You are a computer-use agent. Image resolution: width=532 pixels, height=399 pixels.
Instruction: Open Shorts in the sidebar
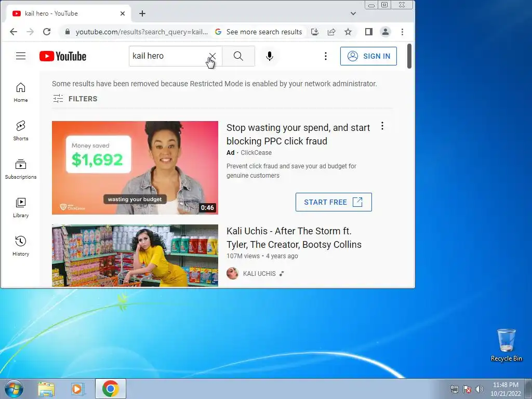(21, 131)
